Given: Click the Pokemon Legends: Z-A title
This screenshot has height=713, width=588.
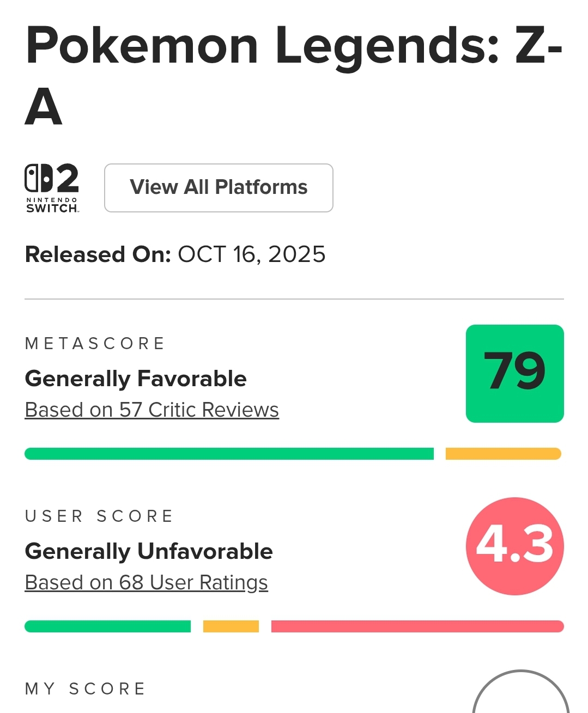Looking at the screenshot, I should click(x=294, y=76).
